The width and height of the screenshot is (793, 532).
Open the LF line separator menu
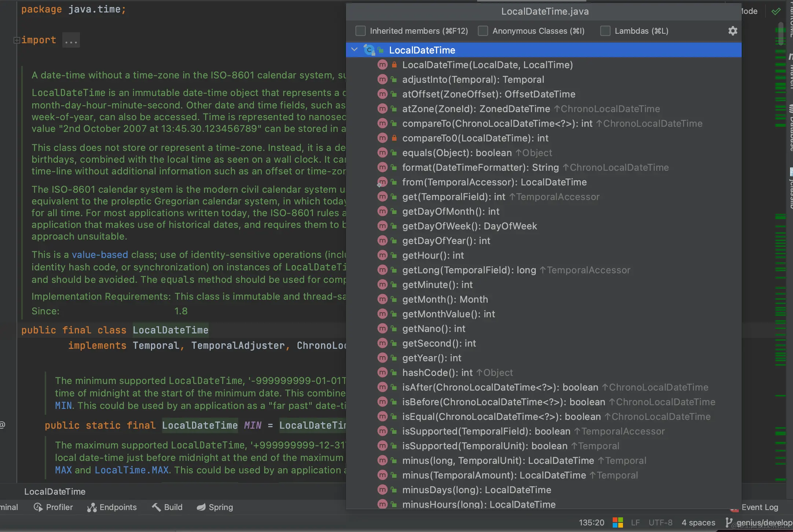tap(636, 522)
